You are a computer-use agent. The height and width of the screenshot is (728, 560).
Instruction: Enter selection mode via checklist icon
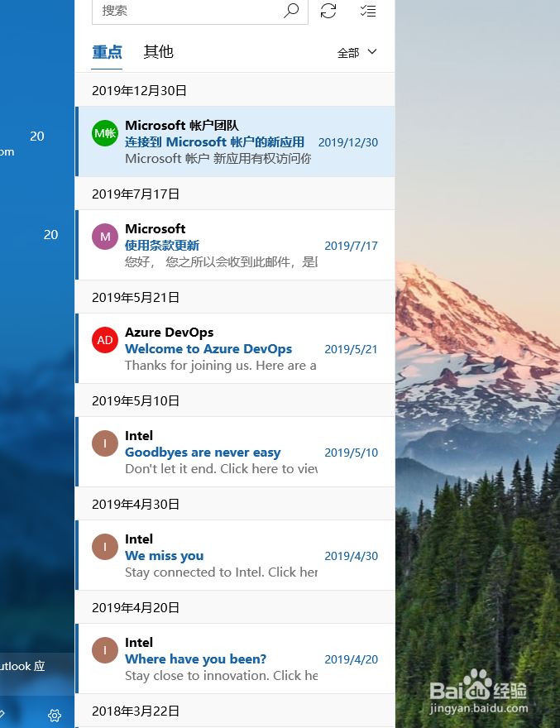click(368, 11)
